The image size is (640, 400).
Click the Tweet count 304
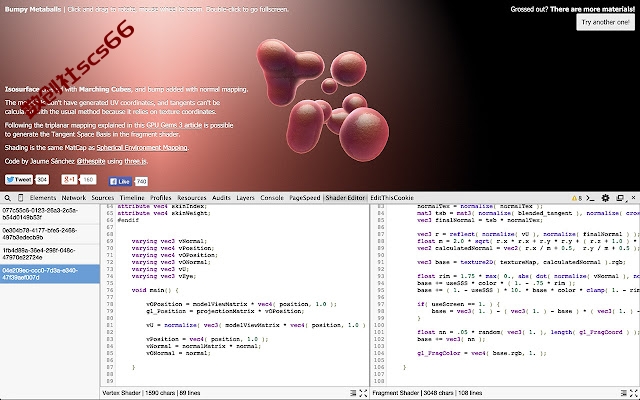point(42,180)
